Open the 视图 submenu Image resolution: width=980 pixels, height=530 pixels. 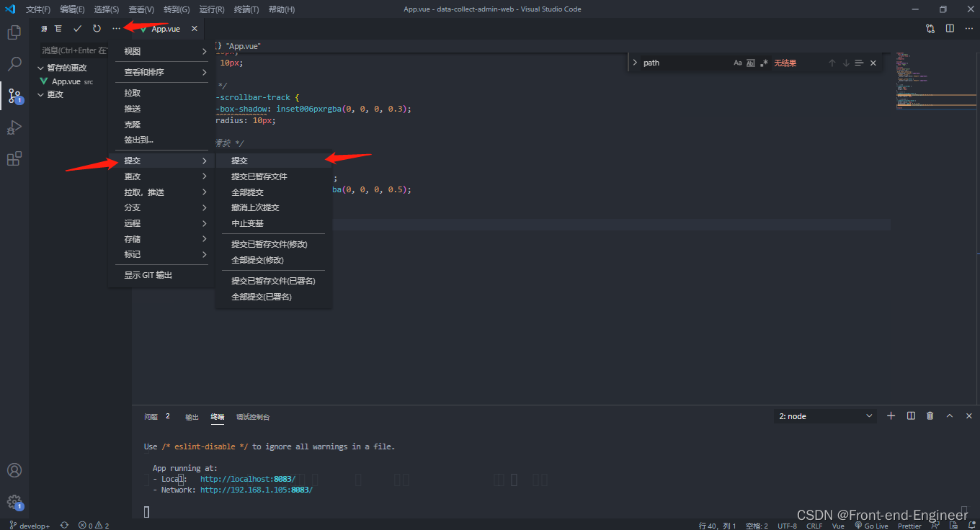pos(161,51)
